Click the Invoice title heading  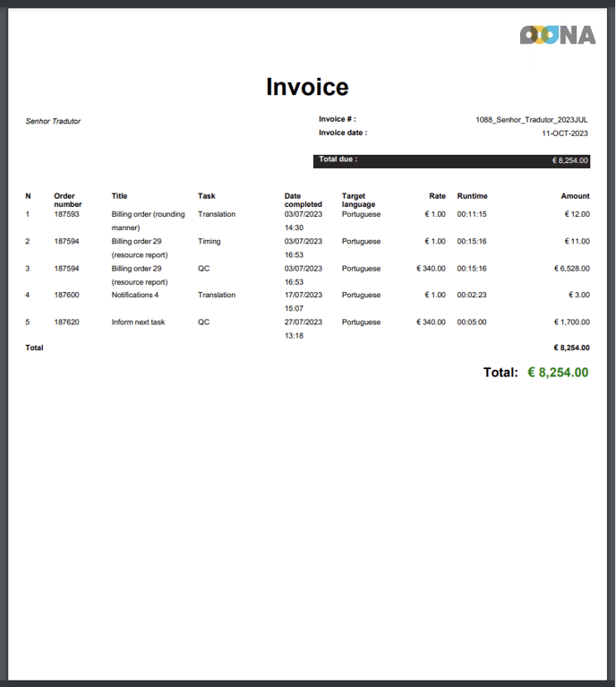[307, 87]
